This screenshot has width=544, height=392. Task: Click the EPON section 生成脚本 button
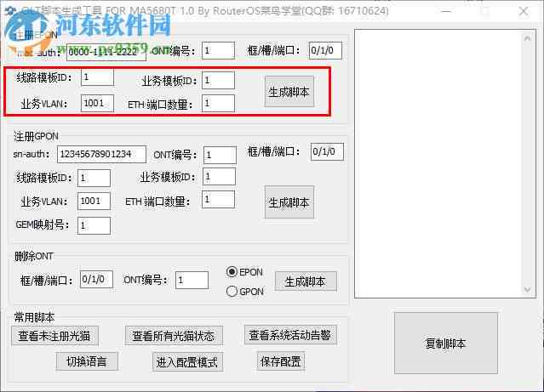coord(289,92)
